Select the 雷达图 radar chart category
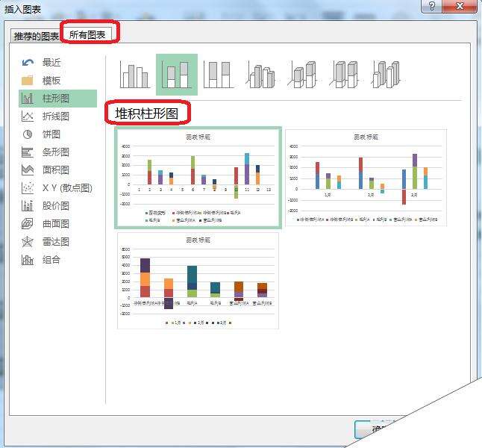 tap(57, 242)
